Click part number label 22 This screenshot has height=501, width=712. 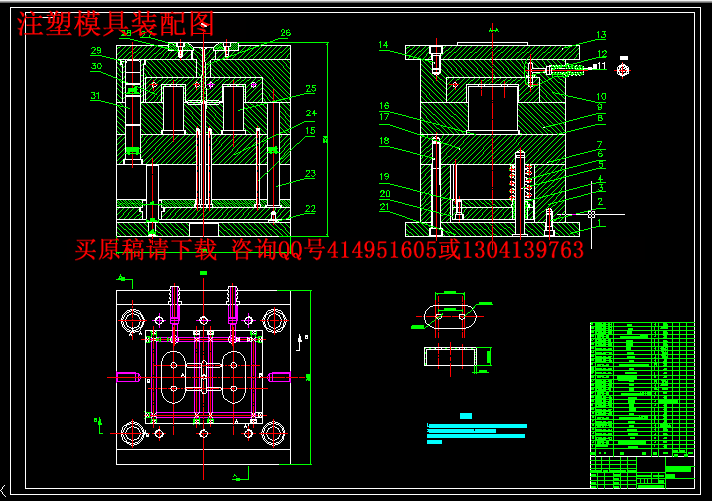(310, 208)
